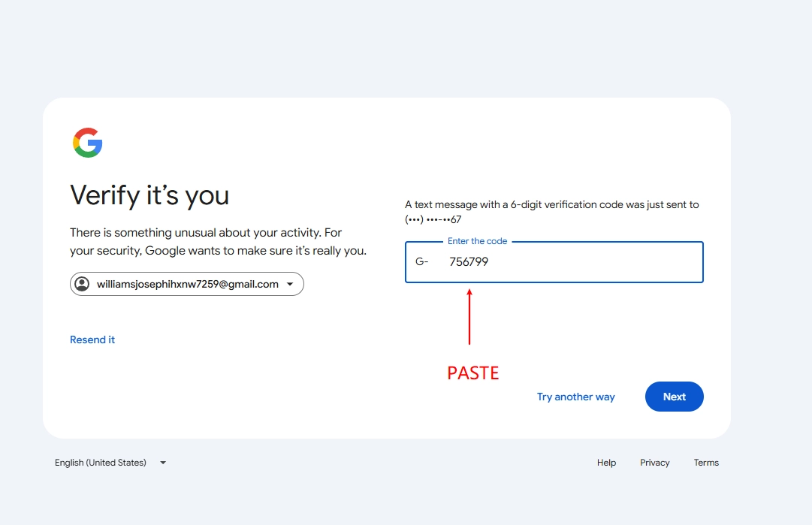Click the Google logo

tap(88, 143)
